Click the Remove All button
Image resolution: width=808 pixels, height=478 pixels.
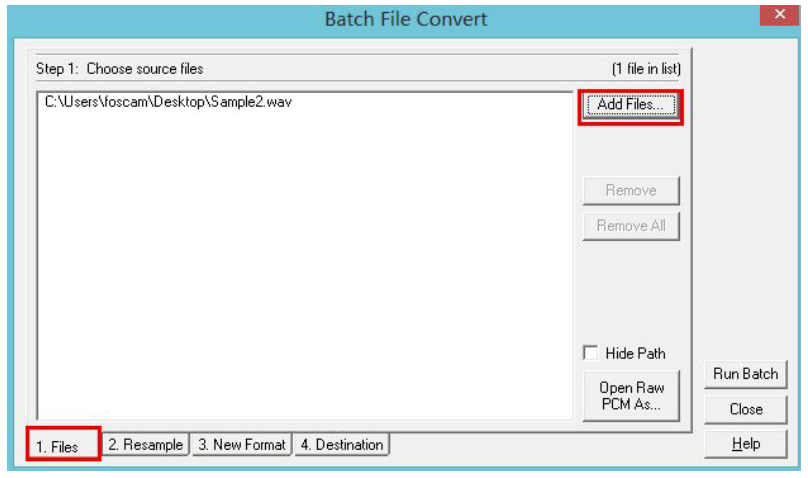pyautogui.click(x=630, y=226)
